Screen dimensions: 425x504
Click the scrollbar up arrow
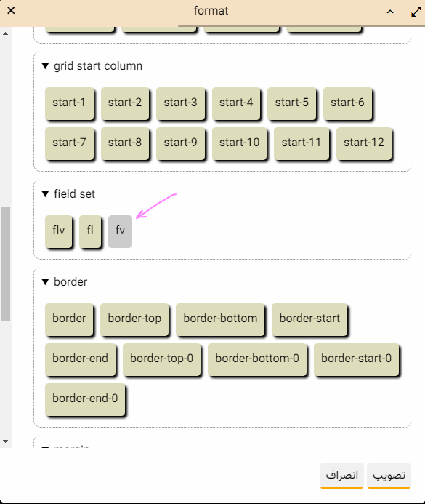click(6, 33)
